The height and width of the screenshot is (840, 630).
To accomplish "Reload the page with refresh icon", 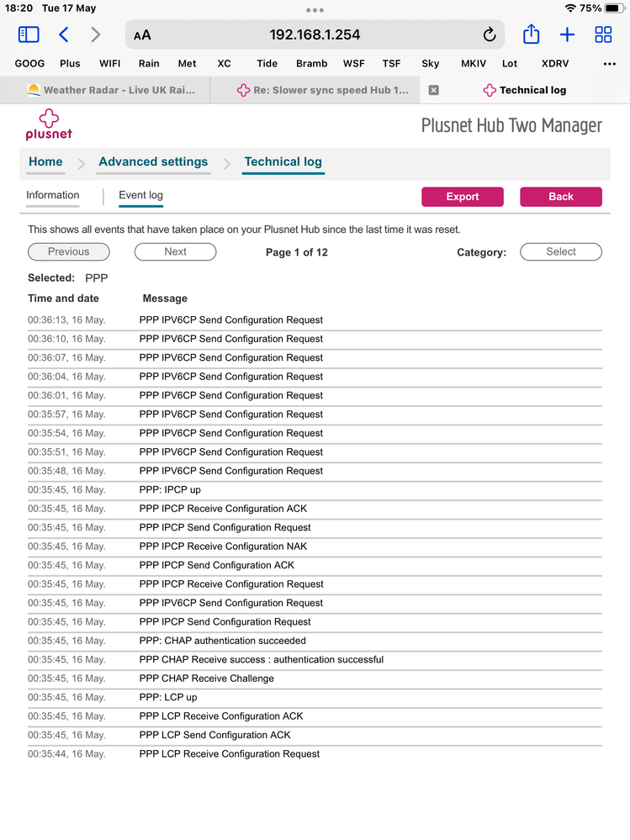I will click(490, 34).
